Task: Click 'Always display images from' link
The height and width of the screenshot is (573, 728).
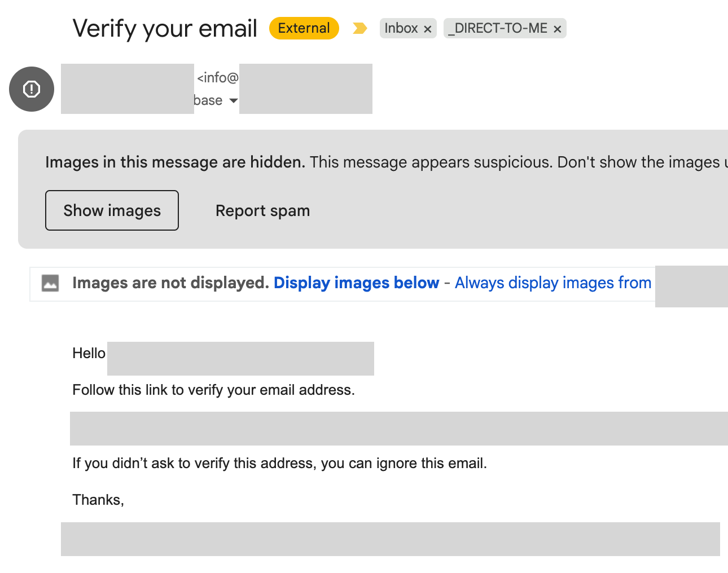Action: [x=553, y=283]
